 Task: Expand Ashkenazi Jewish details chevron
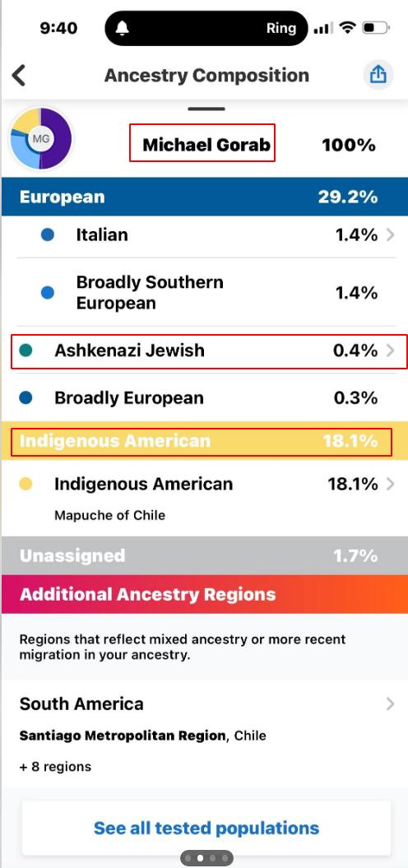390,350
